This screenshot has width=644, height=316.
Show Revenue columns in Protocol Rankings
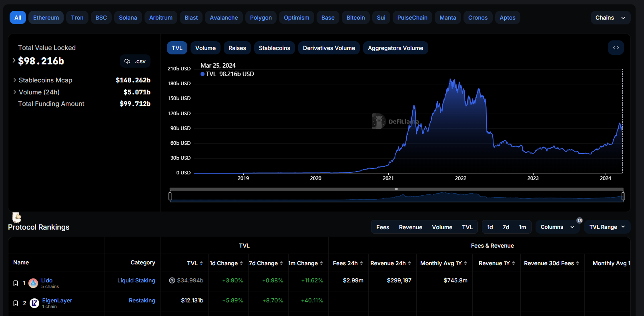pos(411,227)
